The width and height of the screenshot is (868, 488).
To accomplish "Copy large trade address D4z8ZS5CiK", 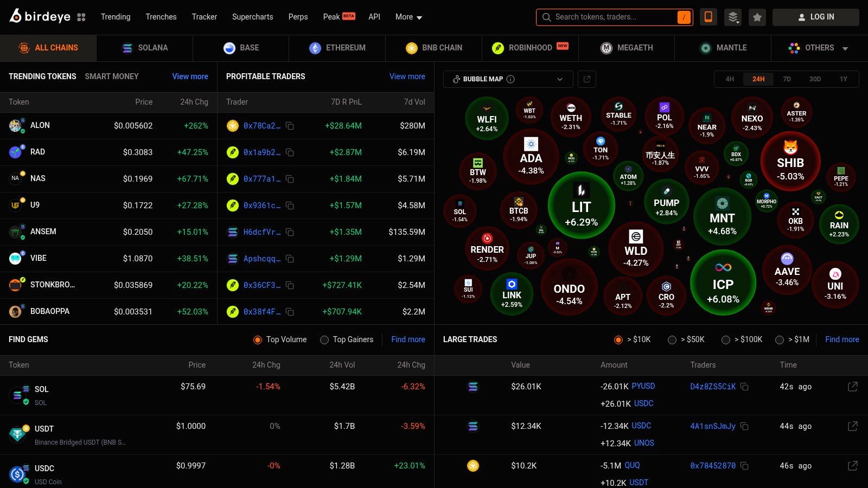I will (745, 387).
